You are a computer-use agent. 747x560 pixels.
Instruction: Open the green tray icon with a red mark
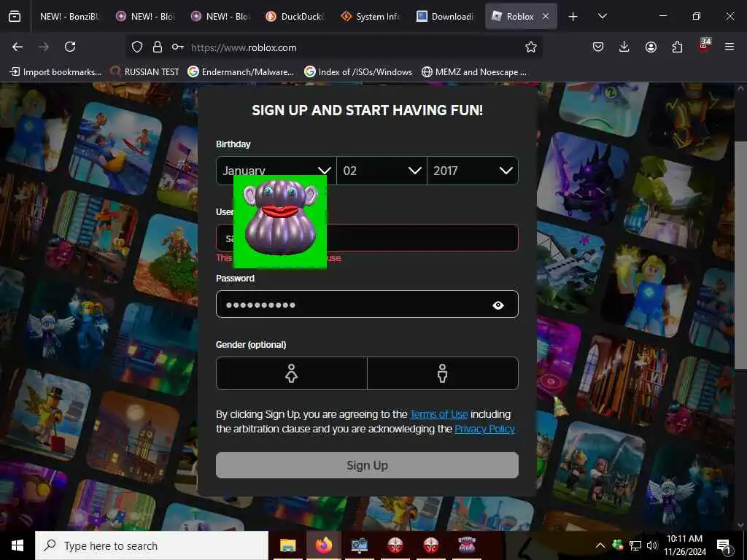618,545
